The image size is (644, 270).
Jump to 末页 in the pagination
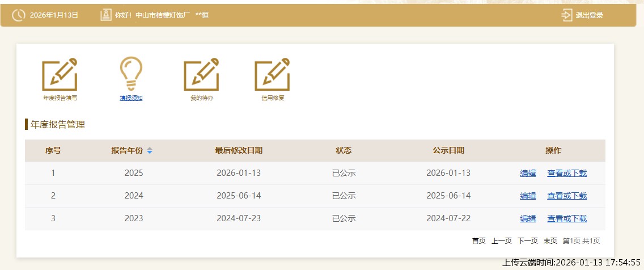pos(550,241)
